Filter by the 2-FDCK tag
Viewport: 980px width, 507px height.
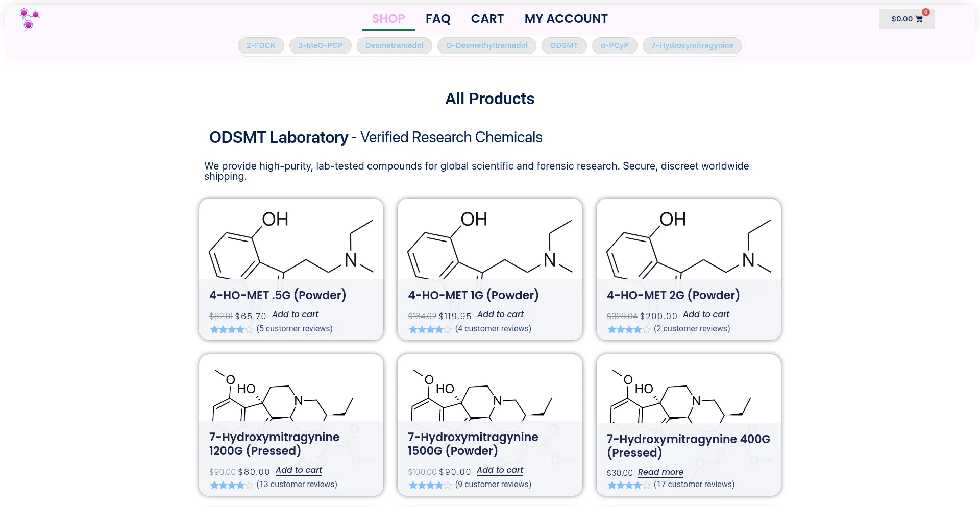[261, 45]
